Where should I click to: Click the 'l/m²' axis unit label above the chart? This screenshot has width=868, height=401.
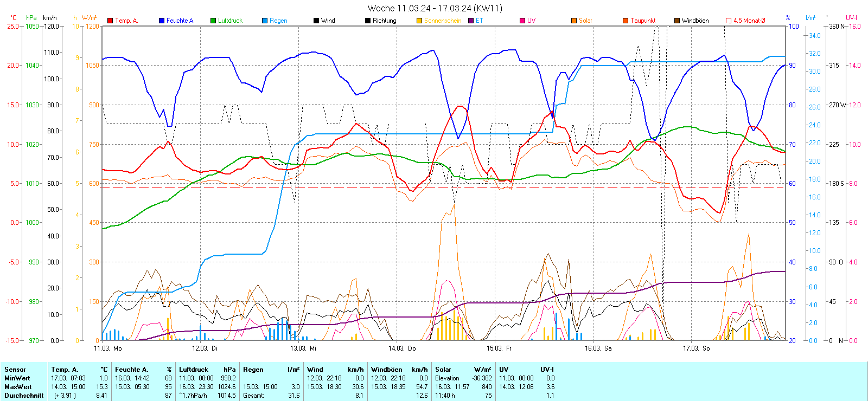pos(810,18)
